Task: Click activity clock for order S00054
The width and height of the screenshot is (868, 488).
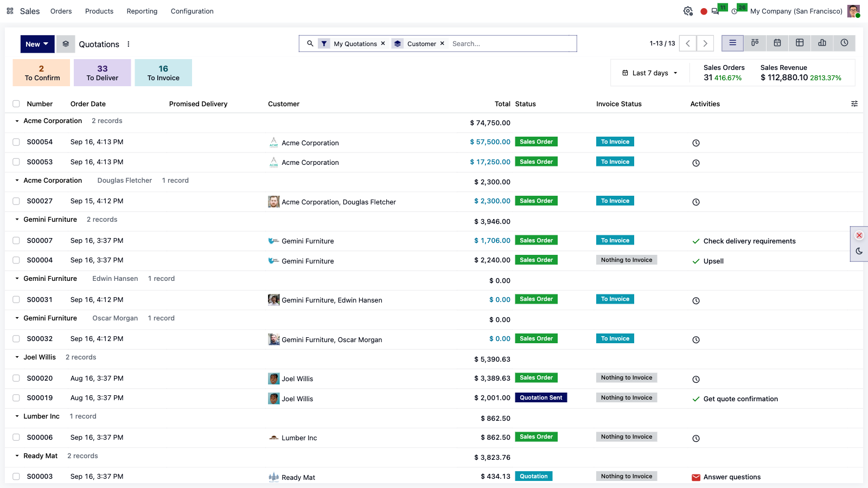Action: click(x=696, y=143)
